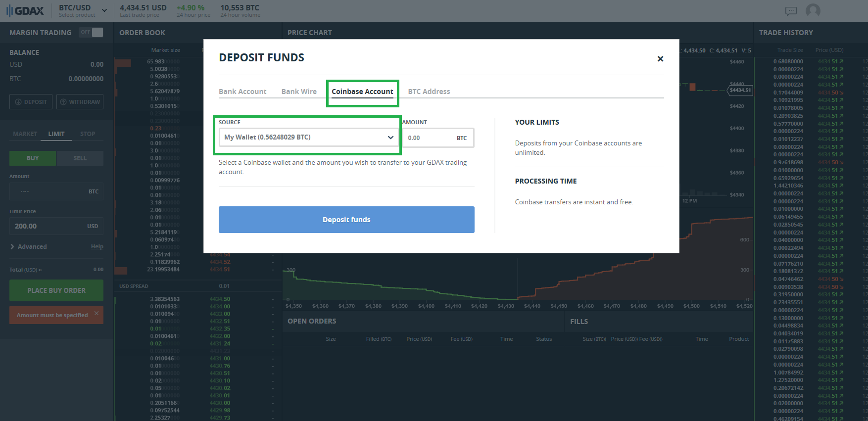Click the Product column in Fills
Viewport: 868px width, 421px height.
(739, 339)
